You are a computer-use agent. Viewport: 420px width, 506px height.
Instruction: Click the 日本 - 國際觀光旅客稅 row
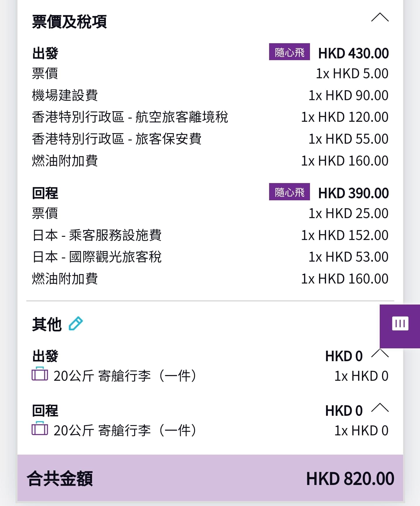point(210,257)
